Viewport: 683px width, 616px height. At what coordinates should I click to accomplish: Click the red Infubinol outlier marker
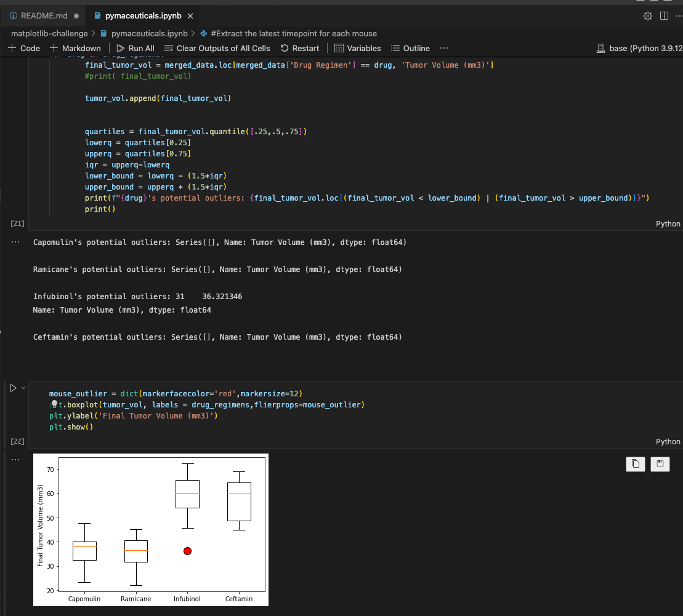click(188, 551)
